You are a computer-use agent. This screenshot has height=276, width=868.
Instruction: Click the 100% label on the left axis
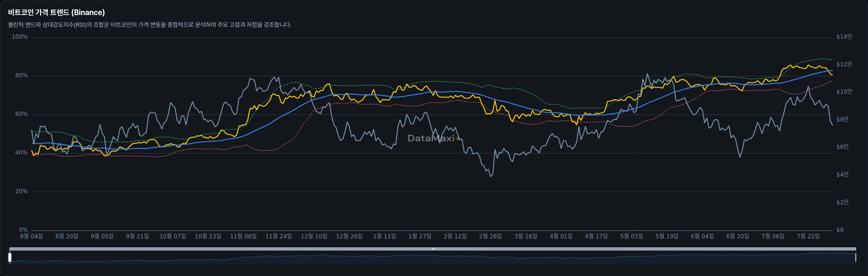[20, 37]
